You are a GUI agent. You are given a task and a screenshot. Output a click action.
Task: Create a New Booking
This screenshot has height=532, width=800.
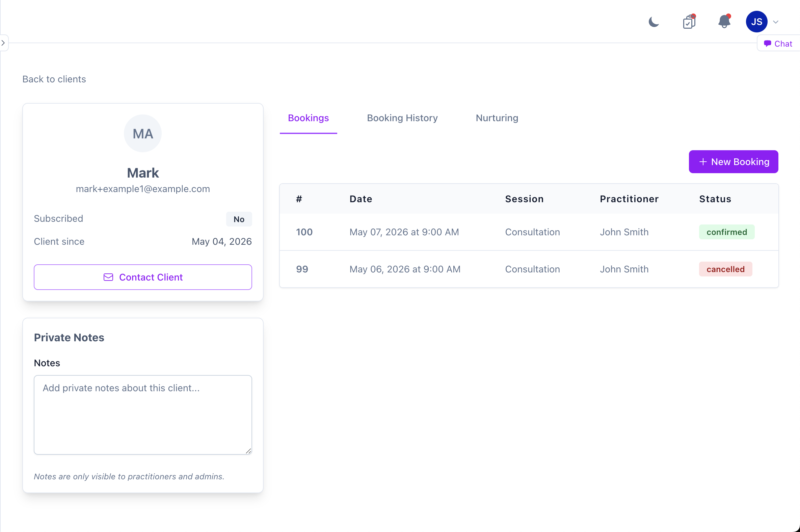[733, 162]
